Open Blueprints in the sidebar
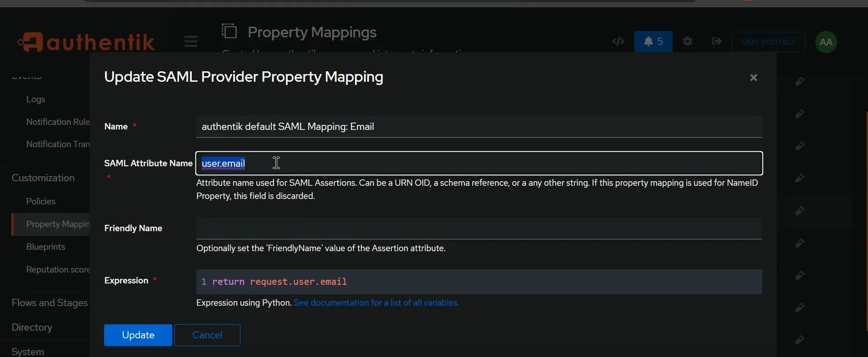Screen dimensions: 868x357 pyautogui.click(x=46, y=247)
